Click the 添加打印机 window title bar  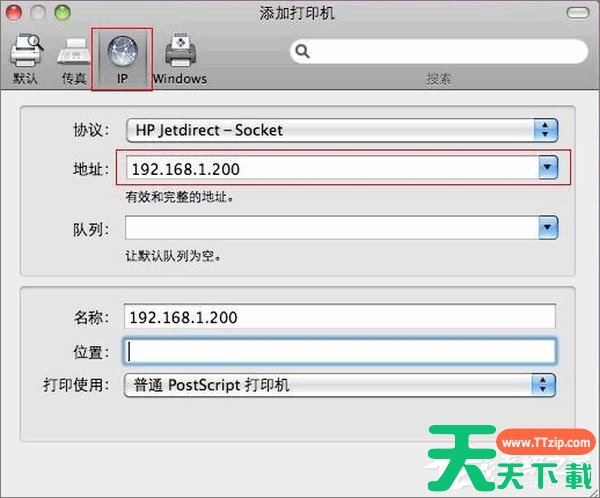pos(299,13)
